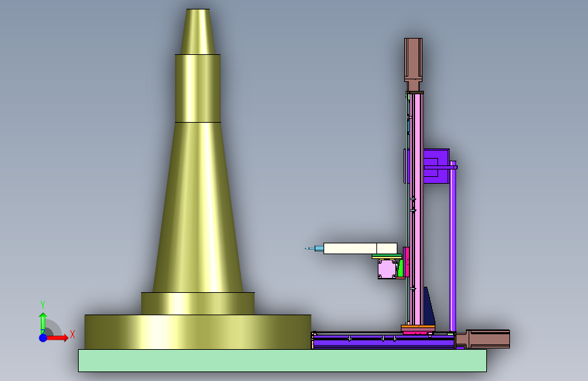The image size is (588, 381).
Task: Click the blue Z-axis ball of the triad
Action: 43,338
